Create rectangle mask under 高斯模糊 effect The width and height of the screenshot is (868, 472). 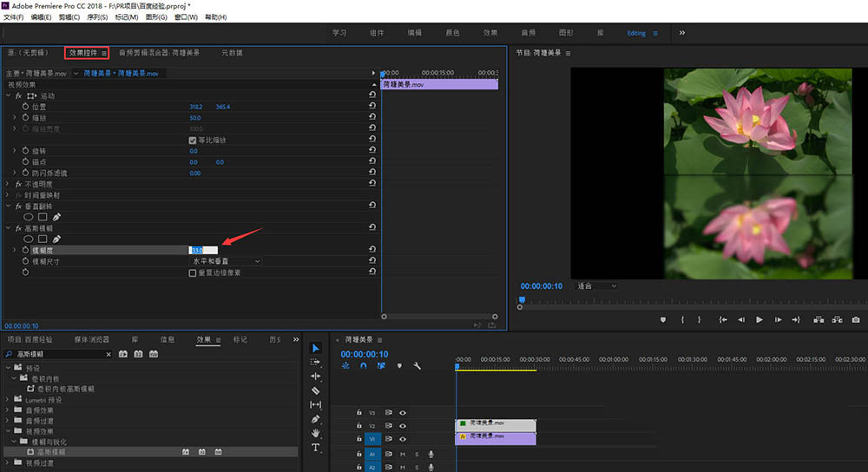pyautogui.click(x=43, y=239)
